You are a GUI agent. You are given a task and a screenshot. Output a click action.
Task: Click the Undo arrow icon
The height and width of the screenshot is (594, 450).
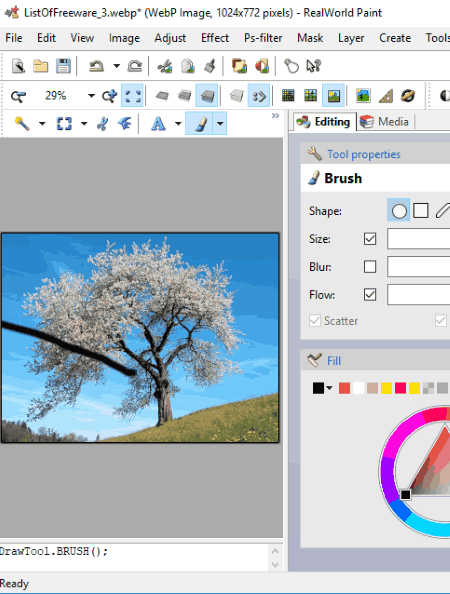(x=97, y=66)
